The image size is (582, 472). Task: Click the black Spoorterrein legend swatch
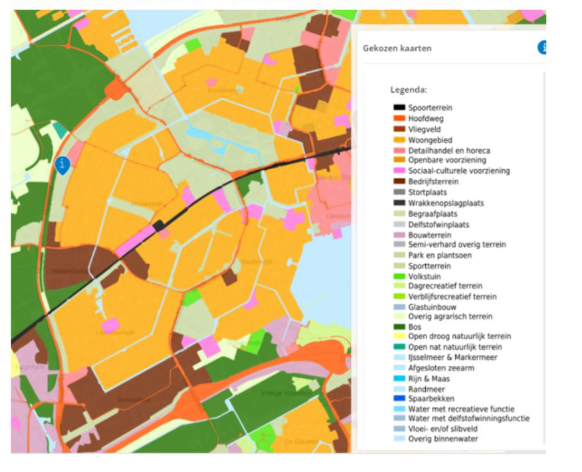coord(399,108)
